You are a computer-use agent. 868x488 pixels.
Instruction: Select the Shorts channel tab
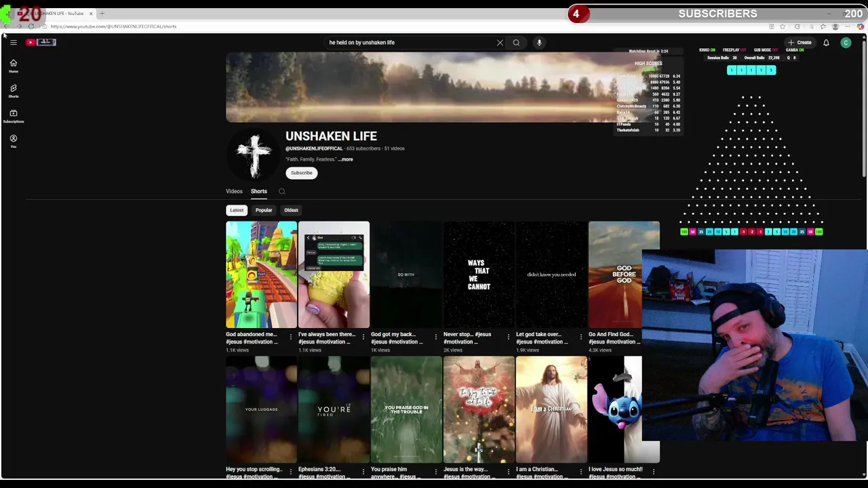(259, 191)
